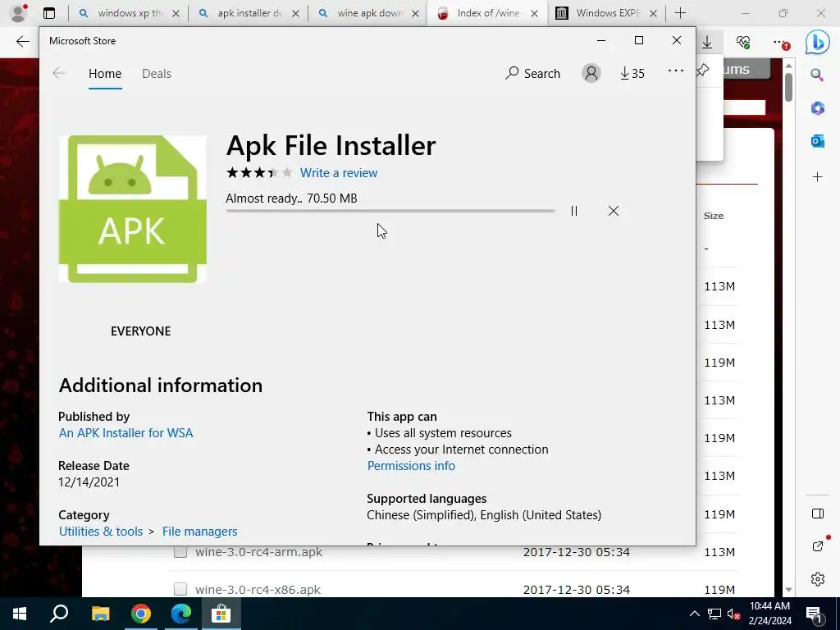
Task: Open Microsoft 365 sidebar icon
Action: coord(818,108)
